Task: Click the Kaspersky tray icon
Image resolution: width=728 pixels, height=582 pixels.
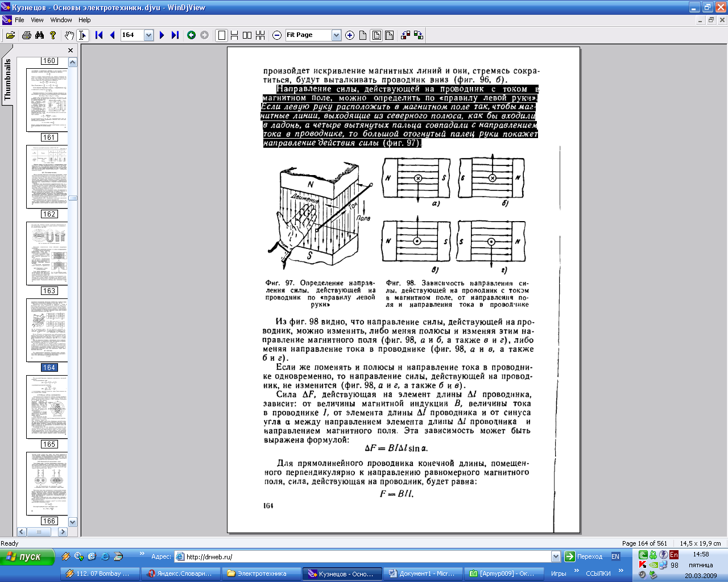Action: [643, 565]
